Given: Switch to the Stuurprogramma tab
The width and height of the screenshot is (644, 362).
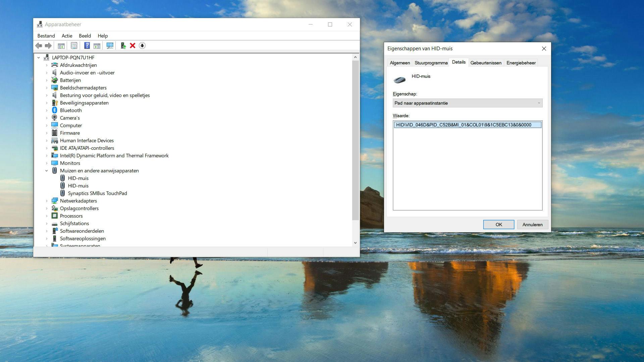Looking at the screenshot, I should (x=431, y=63).
